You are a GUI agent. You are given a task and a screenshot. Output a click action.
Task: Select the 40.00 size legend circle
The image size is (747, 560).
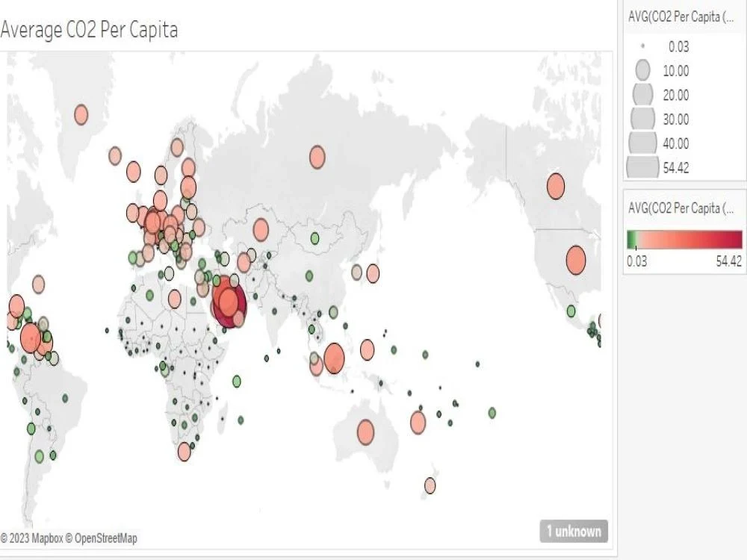point(642,143)
